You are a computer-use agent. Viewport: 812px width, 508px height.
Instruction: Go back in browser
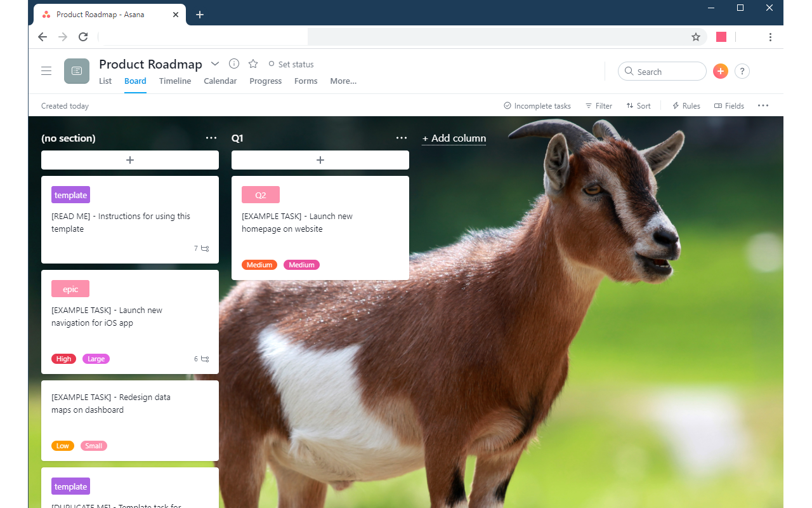[x=43, y=37]
